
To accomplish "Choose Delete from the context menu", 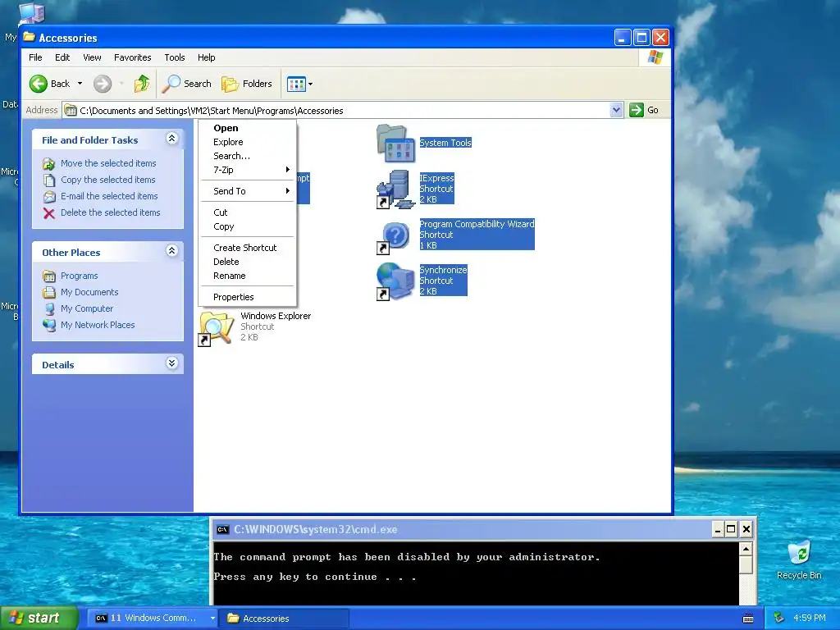I will [x=247, y=262].
